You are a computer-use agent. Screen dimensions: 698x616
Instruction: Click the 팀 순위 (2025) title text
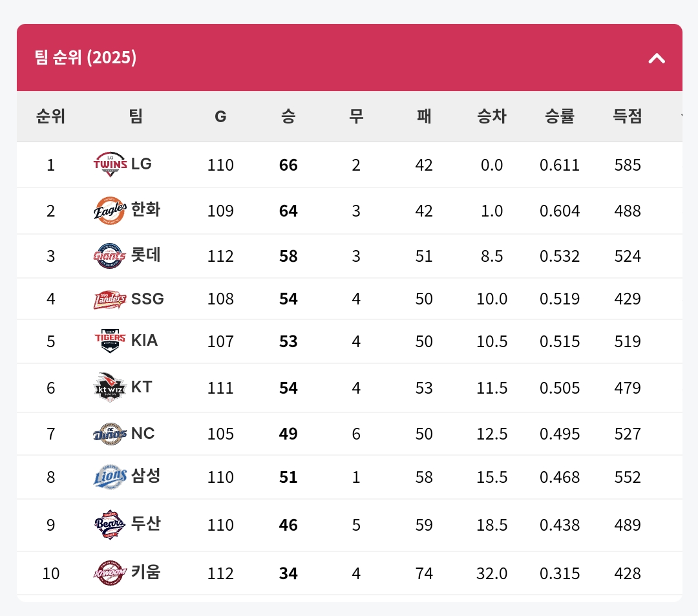point(86,58)
